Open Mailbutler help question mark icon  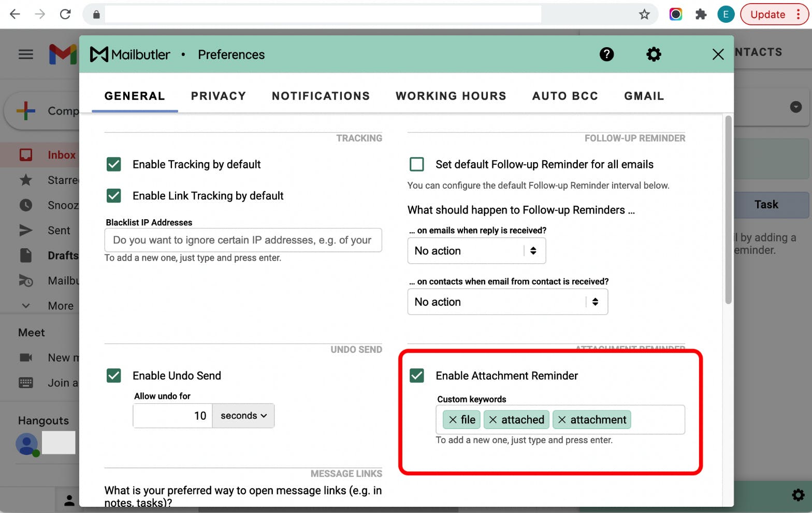coord(606,54)
